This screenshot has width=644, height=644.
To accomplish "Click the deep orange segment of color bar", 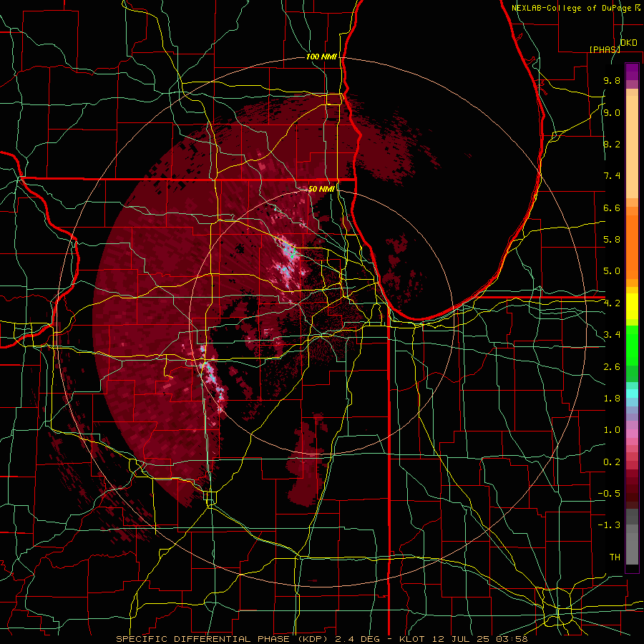I will 632,247.
